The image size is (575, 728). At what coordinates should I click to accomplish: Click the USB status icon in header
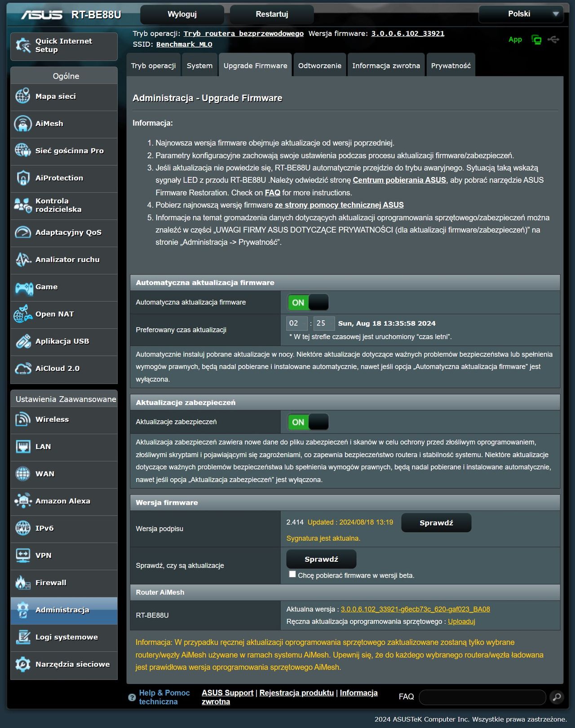coord(553,40)
